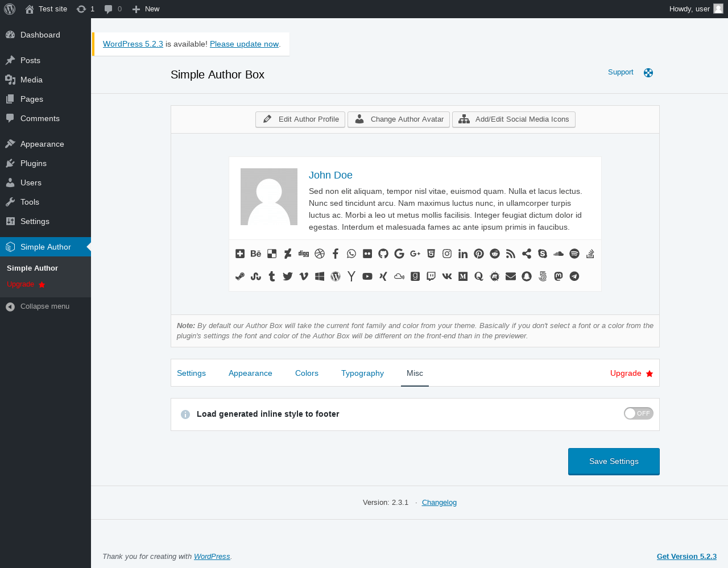Click the LinkedIn social icon
The image size is (728, 568).
tap(463, 254)
